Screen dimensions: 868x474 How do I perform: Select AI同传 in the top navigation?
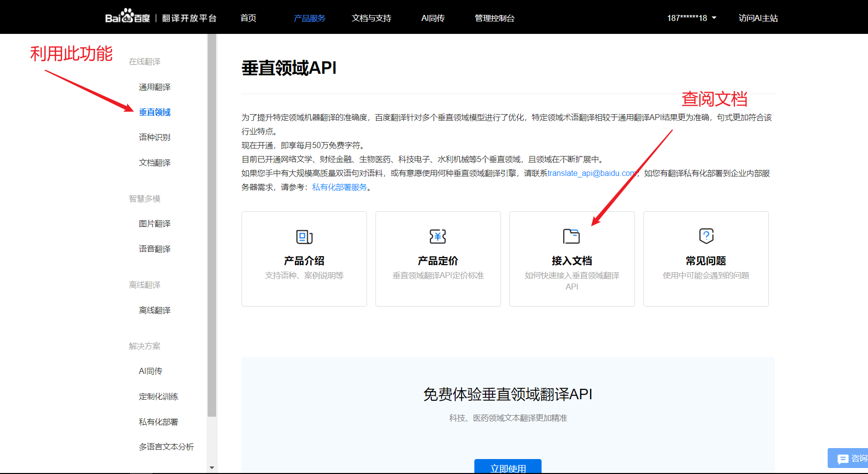[x=433, y=18]
